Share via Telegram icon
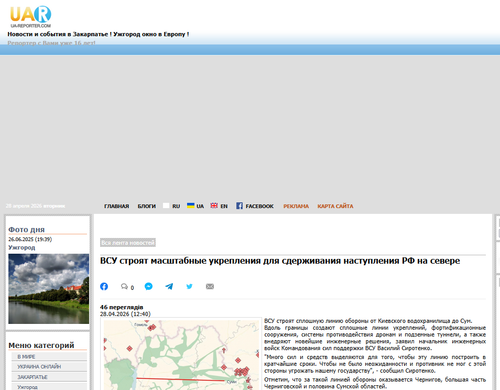Viewport: 500px width, 390px height. [169, 286]
